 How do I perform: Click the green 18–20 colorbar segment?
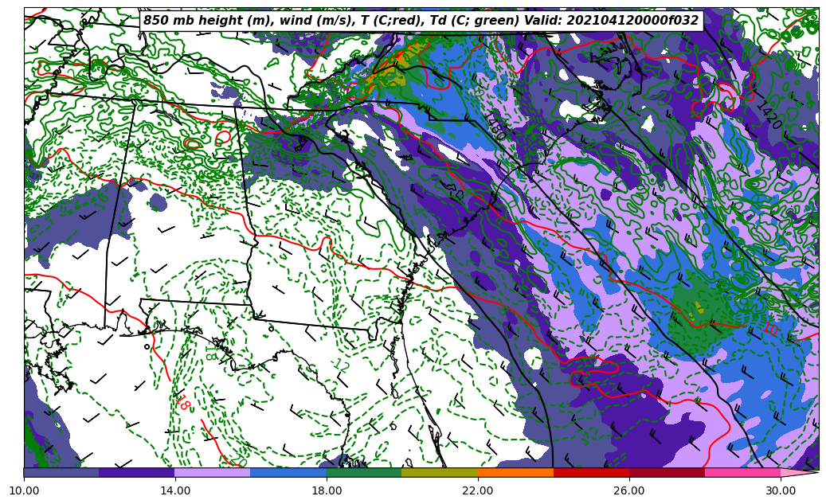364,472
